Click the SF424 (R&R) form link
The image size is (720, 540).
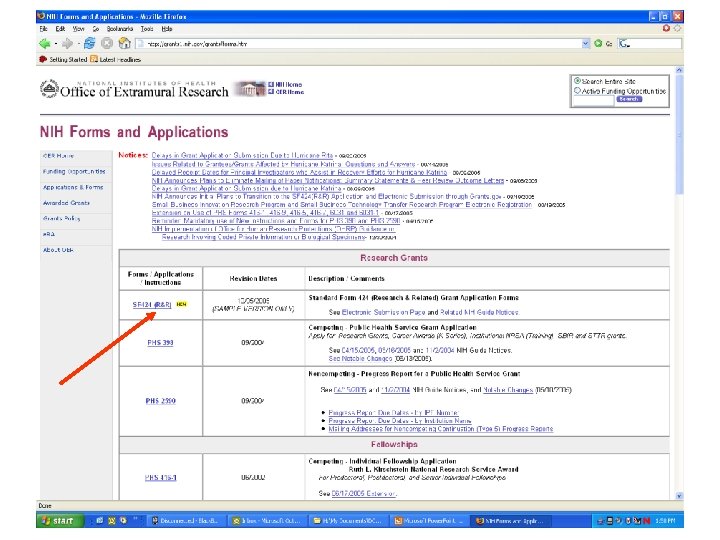tap(152, 304)
